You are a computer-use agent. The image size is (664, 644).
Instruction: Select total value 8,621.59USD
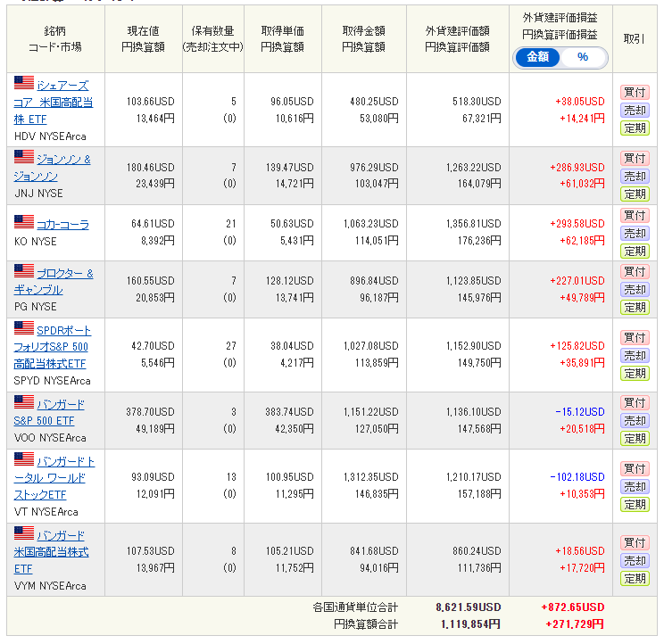click(x=469, y=607)
